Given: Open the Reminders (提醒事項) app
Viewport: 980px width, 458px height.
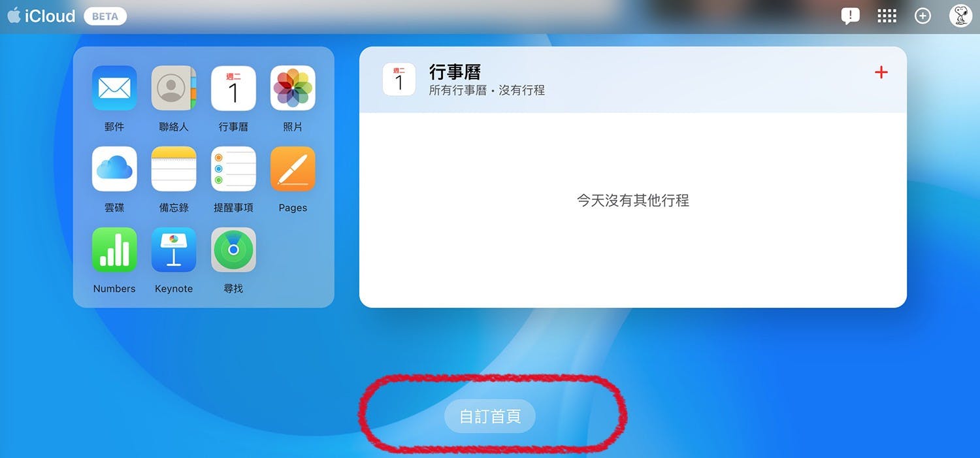Looking at the screenshot, I should pyautogui.click(x=233, y=169).
